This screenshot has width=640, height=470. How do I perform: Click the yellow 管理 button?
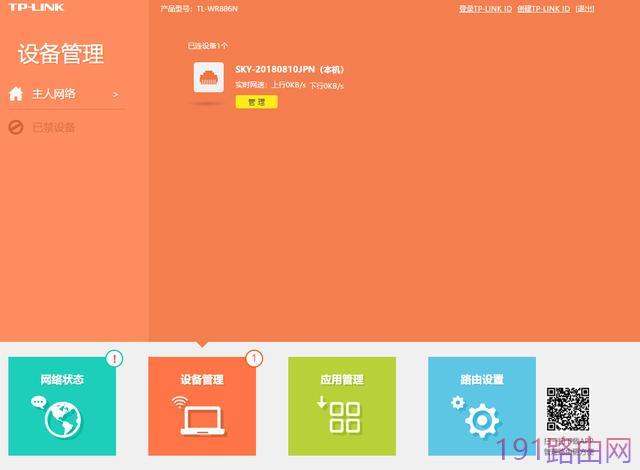coord(257,102)
